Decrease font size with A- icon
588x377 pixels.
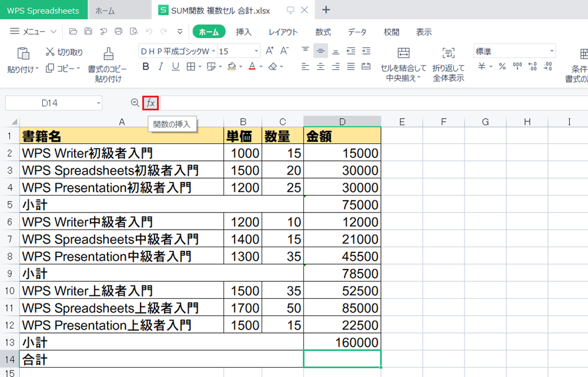[285, 51]
